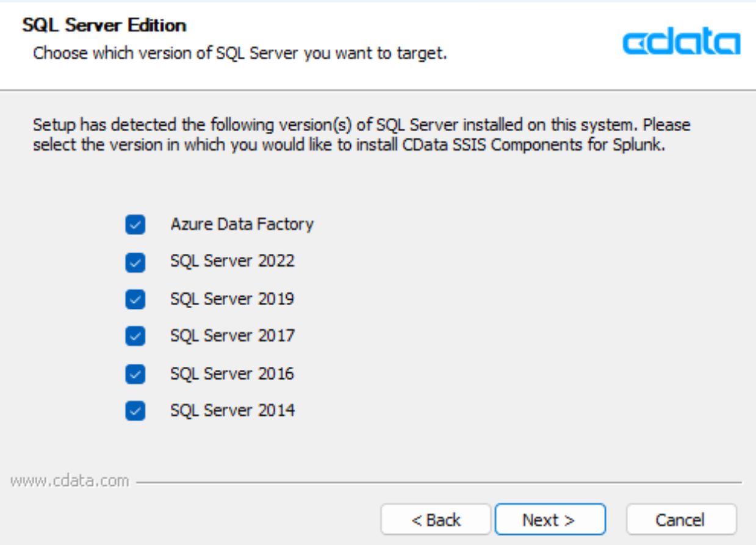Click the CData logo
756x545 pixels.
coord(682,43)
